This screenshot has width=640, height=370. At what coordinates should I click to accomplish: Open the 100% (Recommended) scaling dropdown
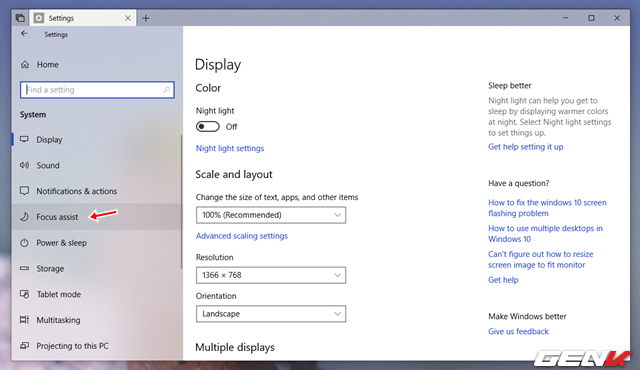click(x=271, y=215)
